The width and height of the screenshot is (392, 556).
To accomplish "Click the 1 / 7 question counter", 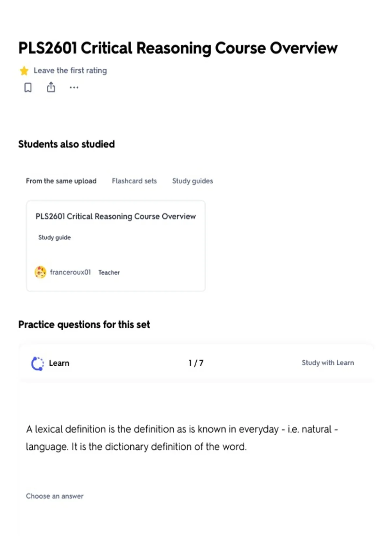I will pos(196,363).
